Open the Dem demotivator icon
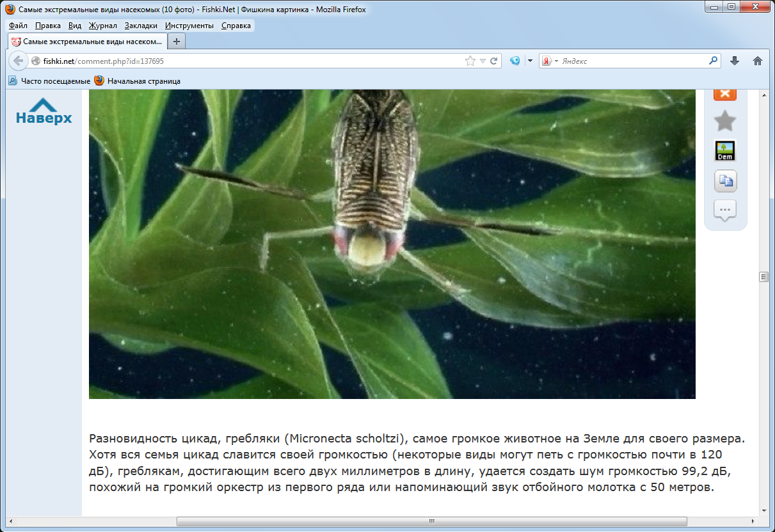The width and height of the screenshot is (775, 532). click(x=724, y=150)
